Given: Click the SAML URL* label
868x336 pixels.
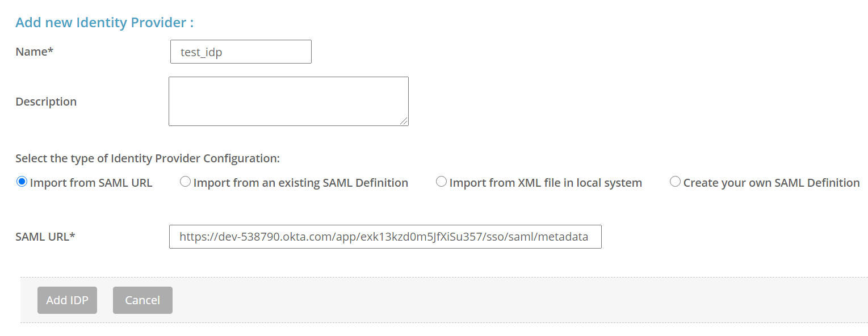Looking at the screenshot, I should point(45,236).
